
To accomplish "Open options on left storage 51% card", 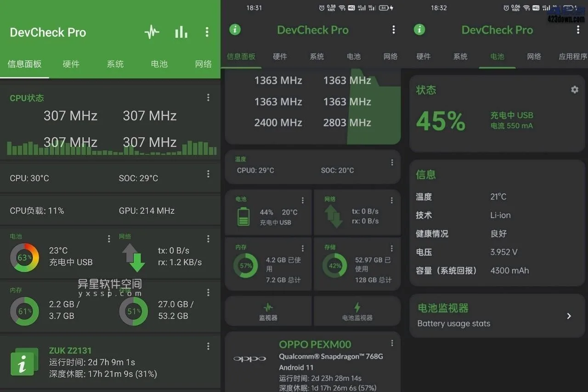I will pos(208,292).
